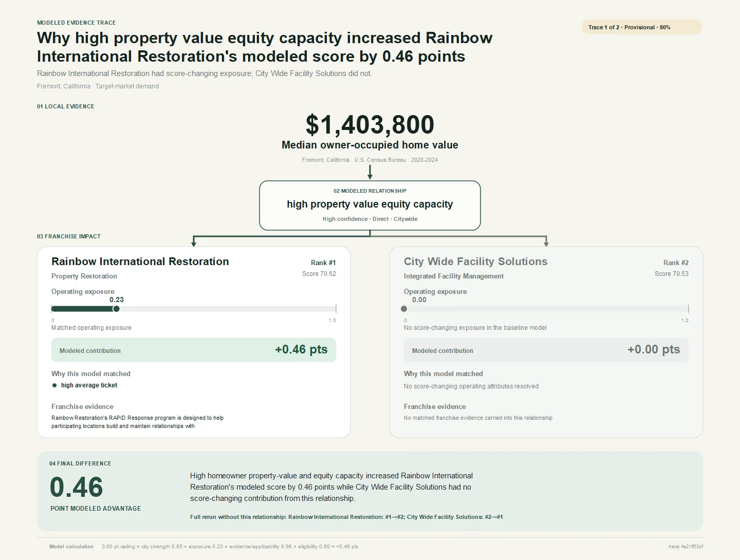This screenshot has width=740, height=560.
Task: Click the +0.00 pts modeled contribution value
Action: (x=654, y=349)
